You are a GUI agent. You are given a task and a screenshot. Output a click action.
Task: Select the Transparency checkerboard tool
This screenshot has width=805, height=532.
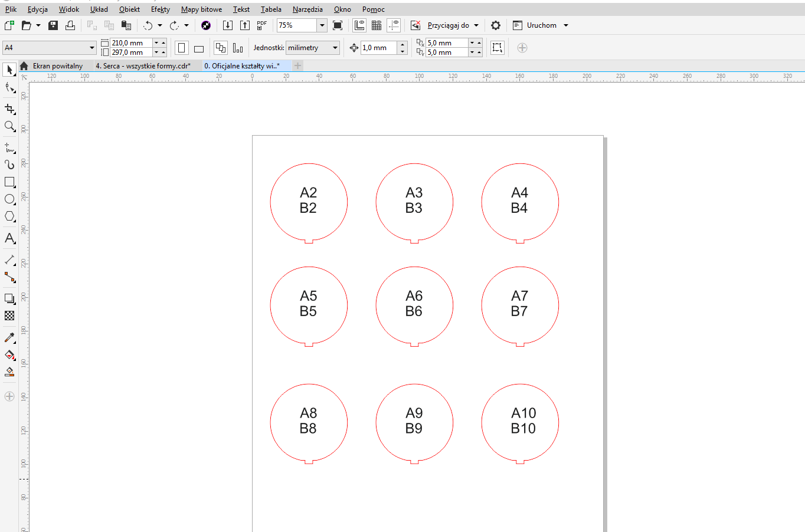[9, 316]
